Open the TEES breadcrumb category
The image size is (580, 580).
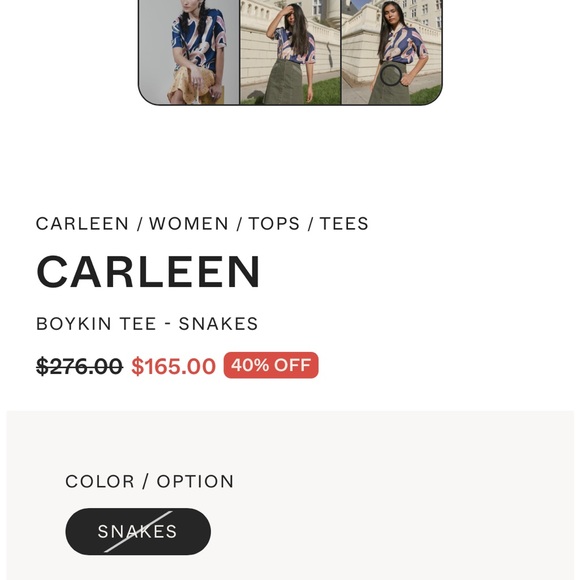click(x=344, y=224)
